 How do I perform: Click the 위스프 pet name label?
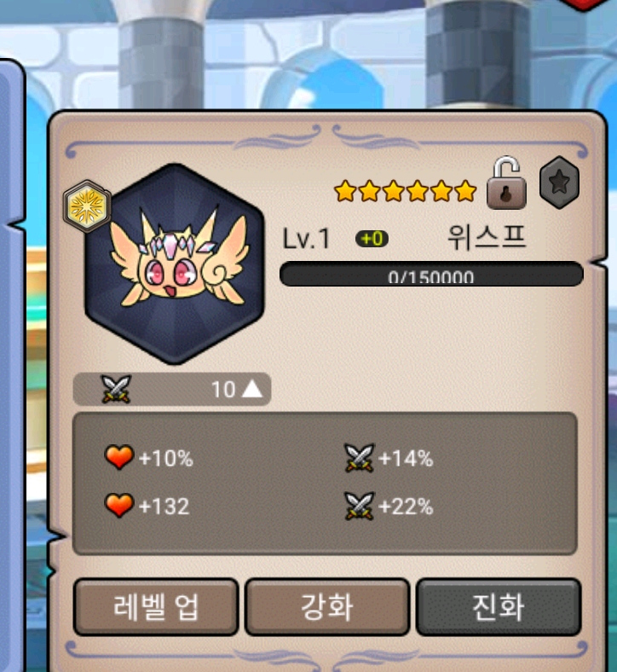(487, 237)
